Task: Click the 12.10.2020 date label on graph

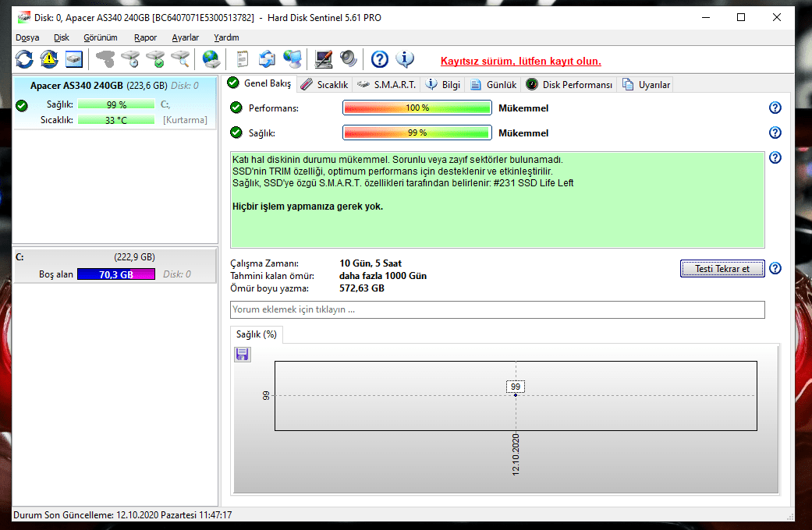Action: click(516, 455)
